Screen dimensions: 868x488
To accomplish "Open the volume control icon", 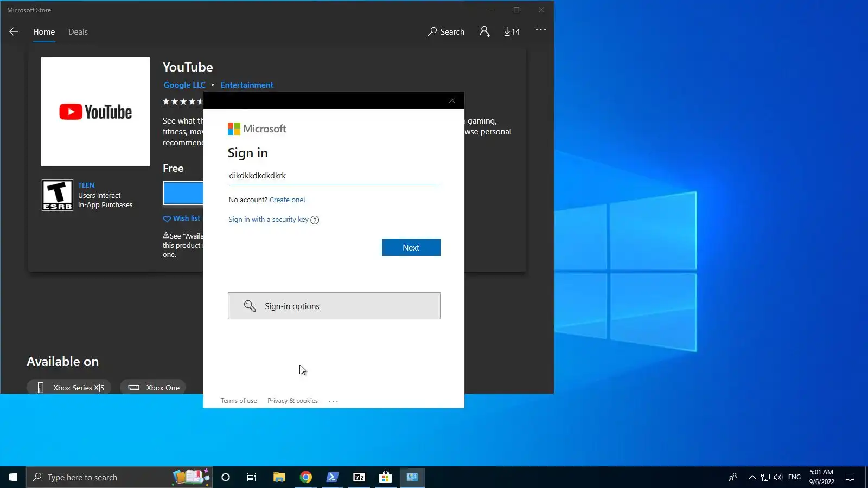I will point(778,477).
